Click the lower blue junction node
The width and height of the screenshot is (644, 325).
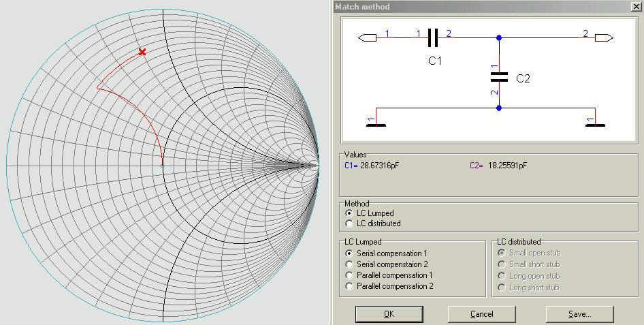point(499,108)
